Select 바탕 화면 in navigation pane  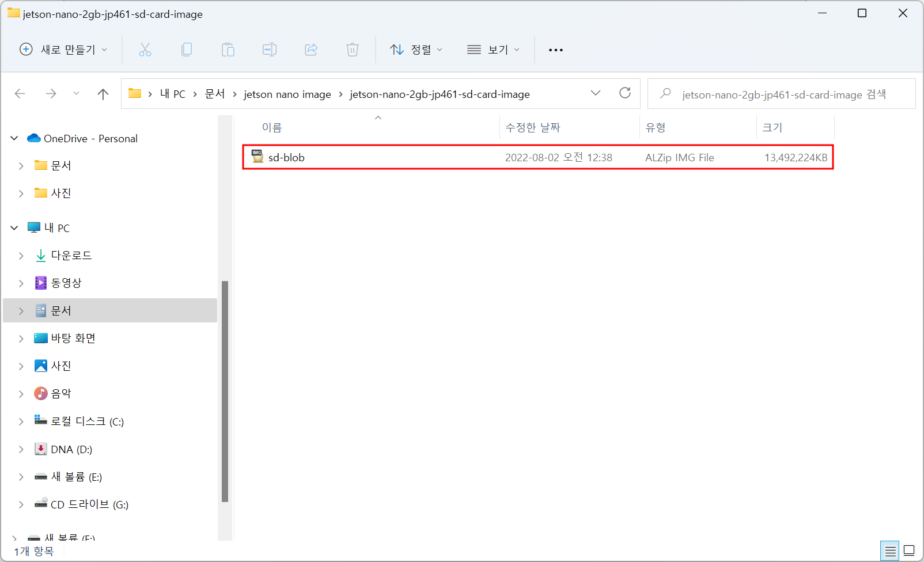(x=73, y=338)
